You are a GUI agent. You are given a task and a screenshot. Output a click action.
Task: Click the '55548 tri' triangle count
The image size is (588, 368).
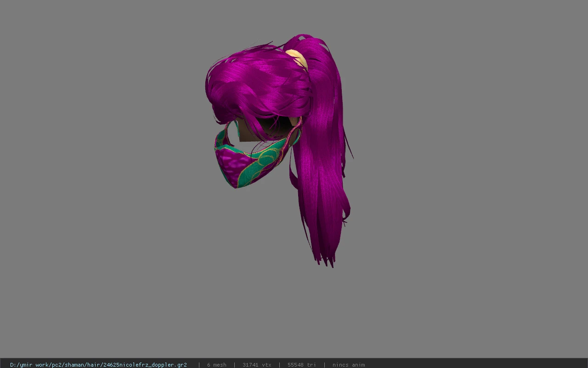301,365
